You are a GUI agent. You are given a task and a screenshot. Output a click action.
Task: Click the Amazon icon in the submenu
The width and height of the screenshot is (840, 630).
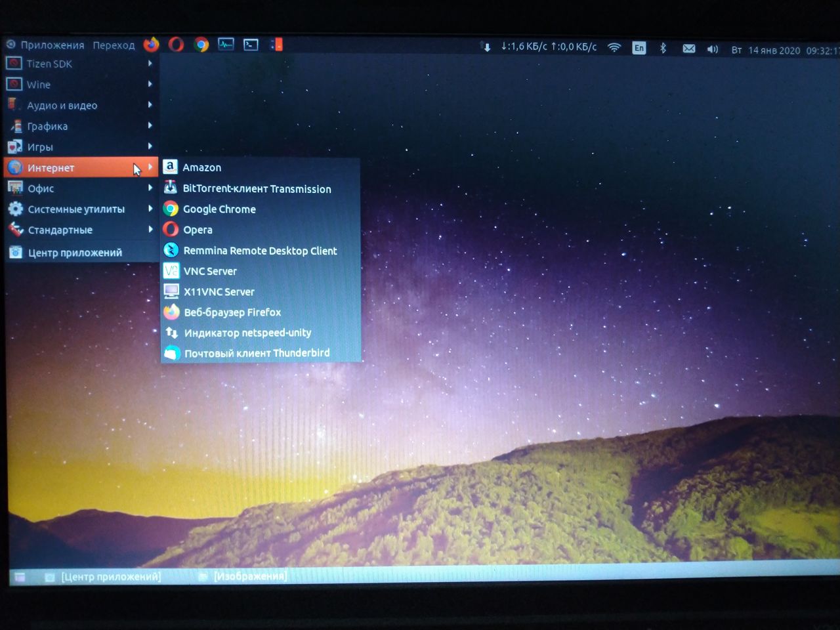click(x=171, y=167)
